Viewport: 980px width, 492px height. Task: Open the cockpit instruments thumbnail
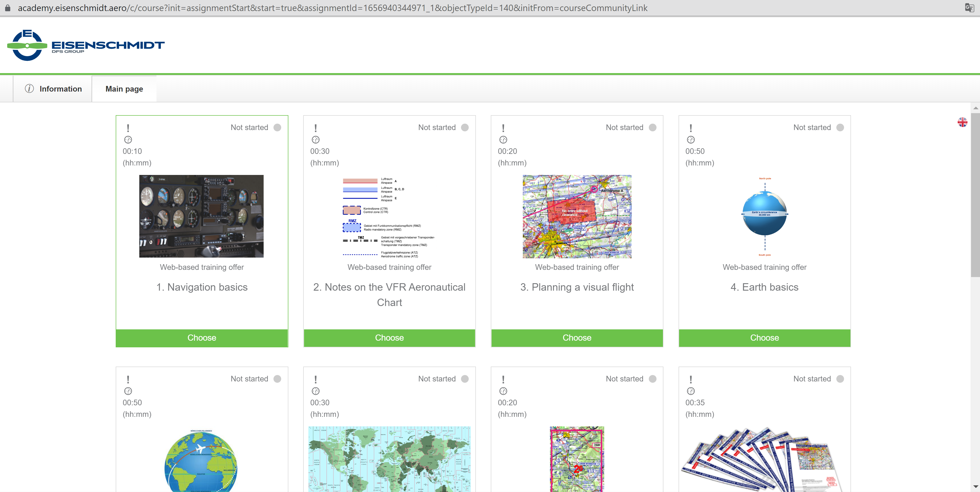[x=201, y=216]
